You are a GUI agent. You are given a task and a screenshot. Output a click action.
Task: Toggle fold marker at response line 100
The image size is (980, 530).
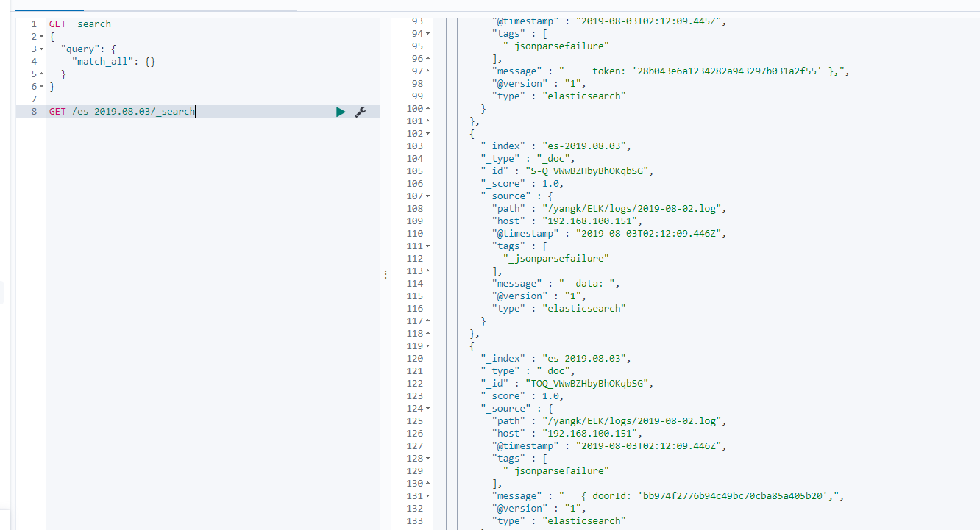(428, 108)
